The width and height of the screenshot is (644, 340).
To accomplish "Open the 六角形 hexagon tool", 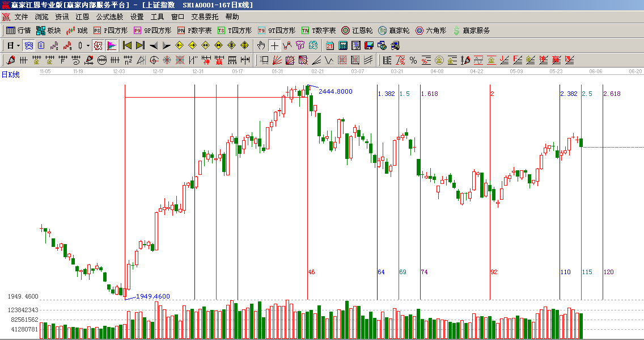I will point(431,31).
